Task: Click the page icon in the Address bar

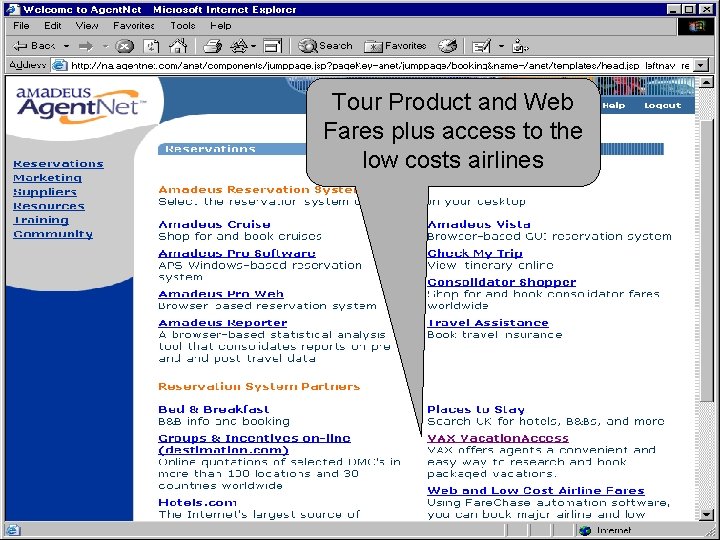Action: coord(60,66)
